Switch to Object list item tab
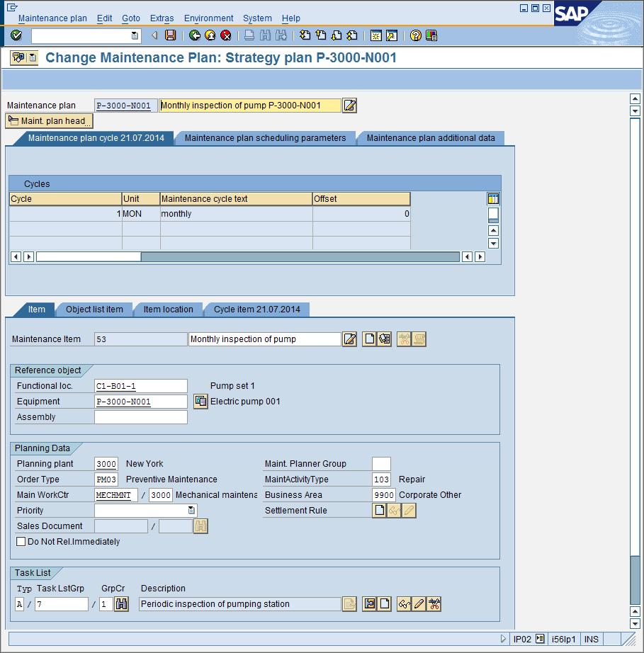644x653 pixels. (94, 310)
